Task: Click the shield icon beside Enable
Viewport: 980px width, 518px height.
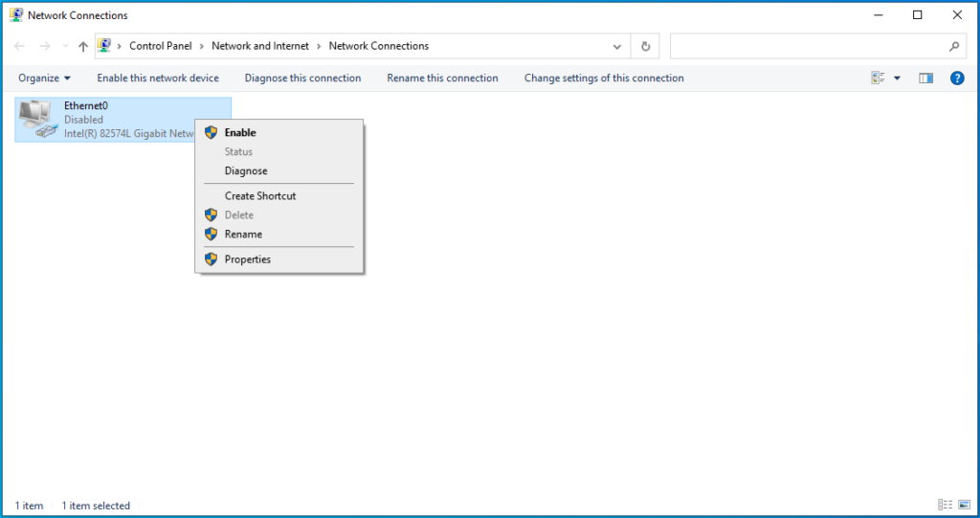Action: coord(212,133)
